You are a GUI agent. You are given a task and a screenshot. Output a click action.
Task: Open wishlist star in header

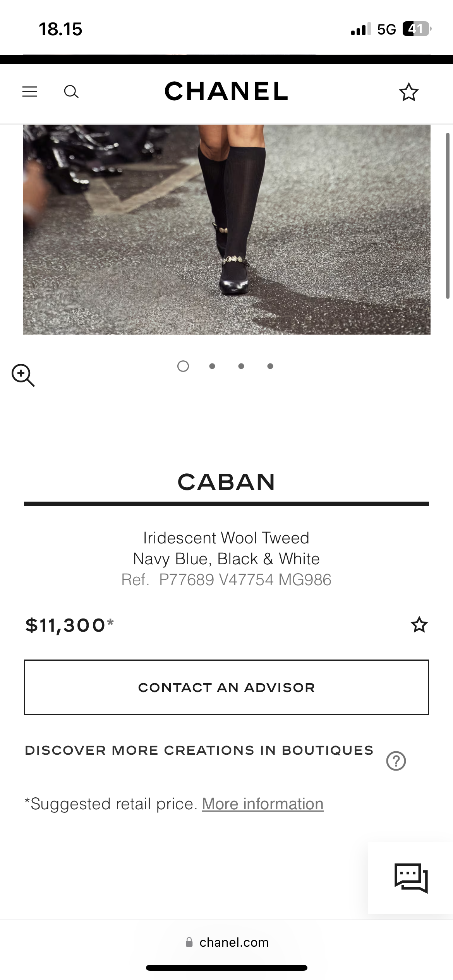pyautogui.click(x=408, y=92)
